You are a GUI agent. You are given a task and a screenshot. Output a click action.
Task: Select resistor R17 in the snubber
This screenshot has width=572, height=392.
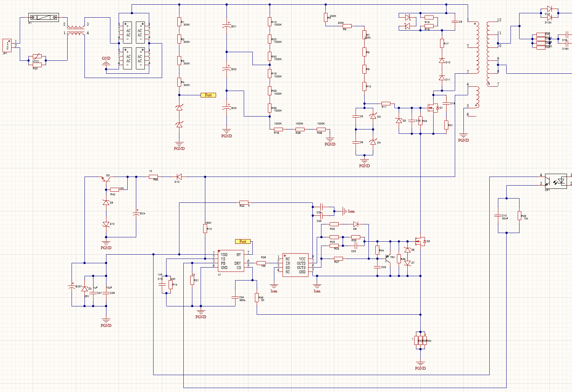point(442,43)
